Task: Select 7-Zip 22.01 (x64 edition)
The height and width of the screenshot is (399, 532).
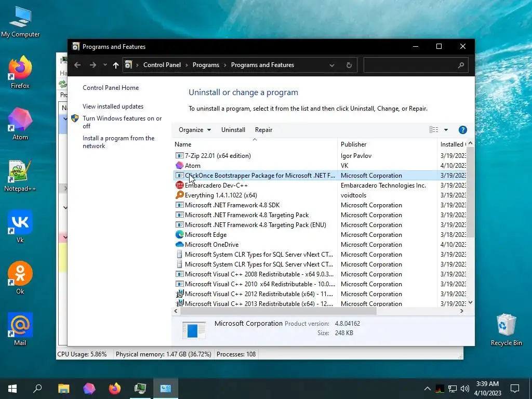Action: pos(218,156)
